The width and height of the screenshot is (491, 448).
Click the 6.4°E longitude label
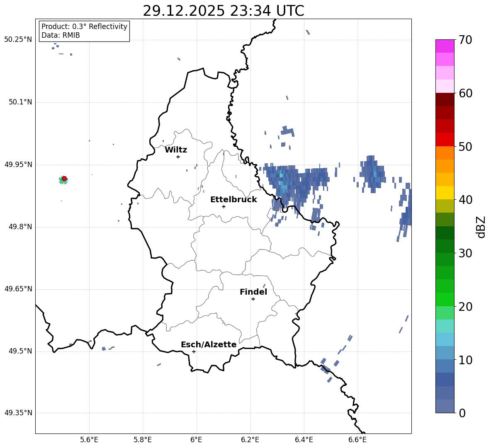304,440
